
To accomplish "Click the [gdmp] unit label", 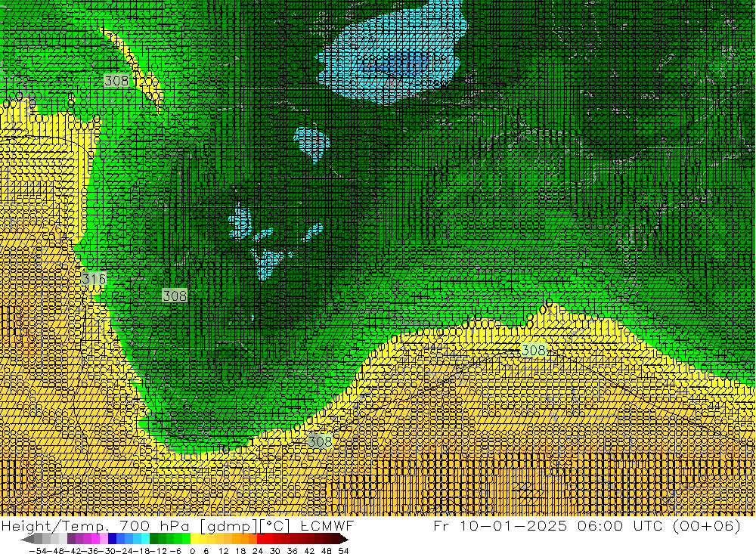I will [230, 527].
